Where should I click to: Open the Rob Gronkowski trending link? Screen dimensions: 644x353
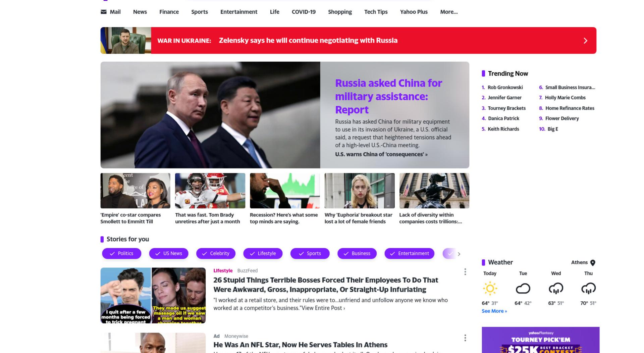(505, 87)
